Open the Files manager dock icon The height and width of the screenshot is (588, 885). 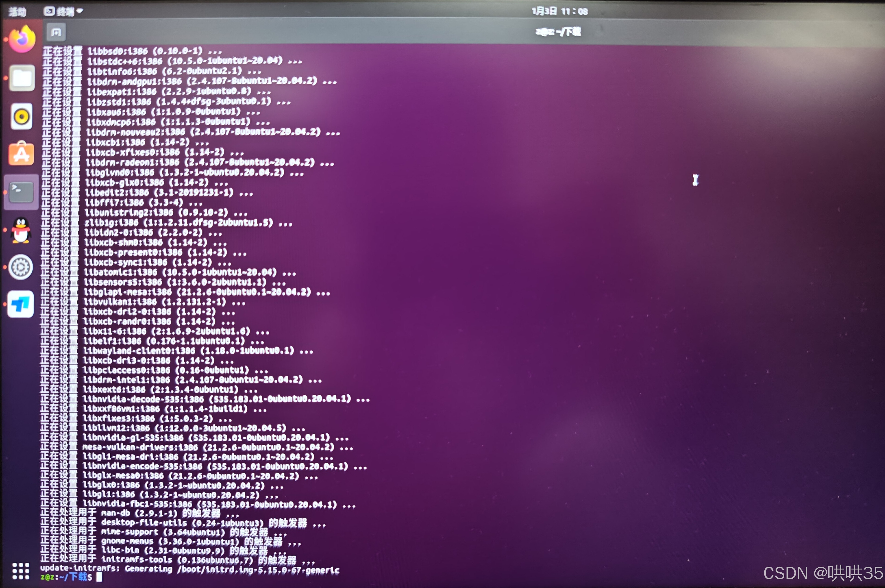click(x=22, y=78)
